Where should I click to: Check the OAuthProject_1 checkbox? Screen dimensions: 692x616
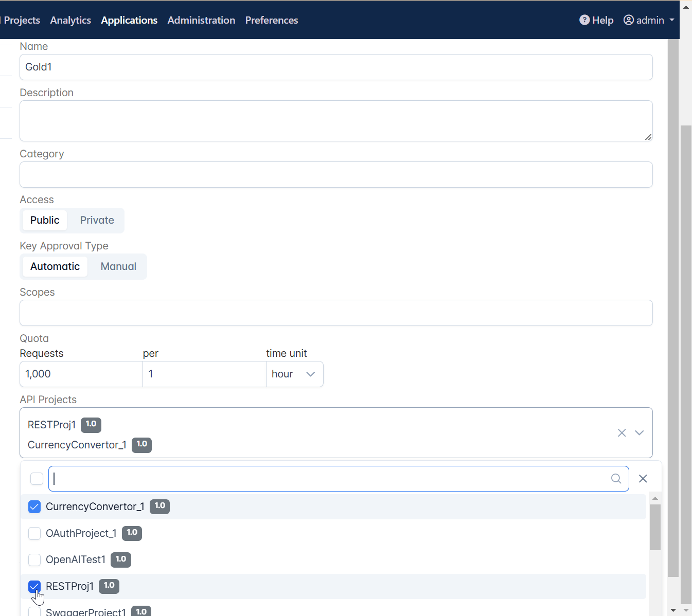[x=34, y=533]
